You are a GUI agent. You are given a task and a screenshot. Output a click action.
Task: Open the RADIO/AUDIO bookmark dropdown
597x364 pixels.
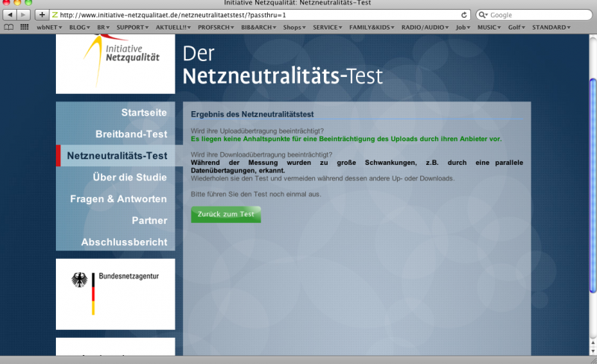pos(425,27)
